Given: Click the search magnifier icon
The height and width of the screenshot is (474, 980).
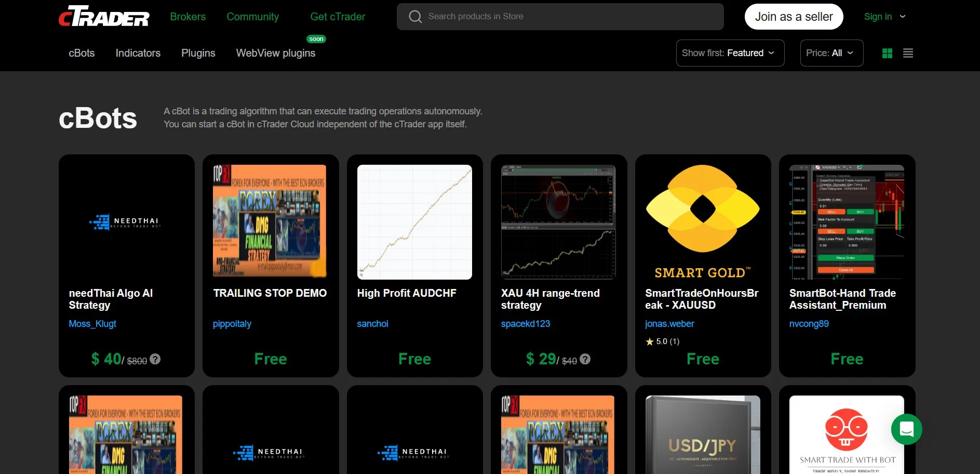Looking at the screenshot, I should [415, 17].
